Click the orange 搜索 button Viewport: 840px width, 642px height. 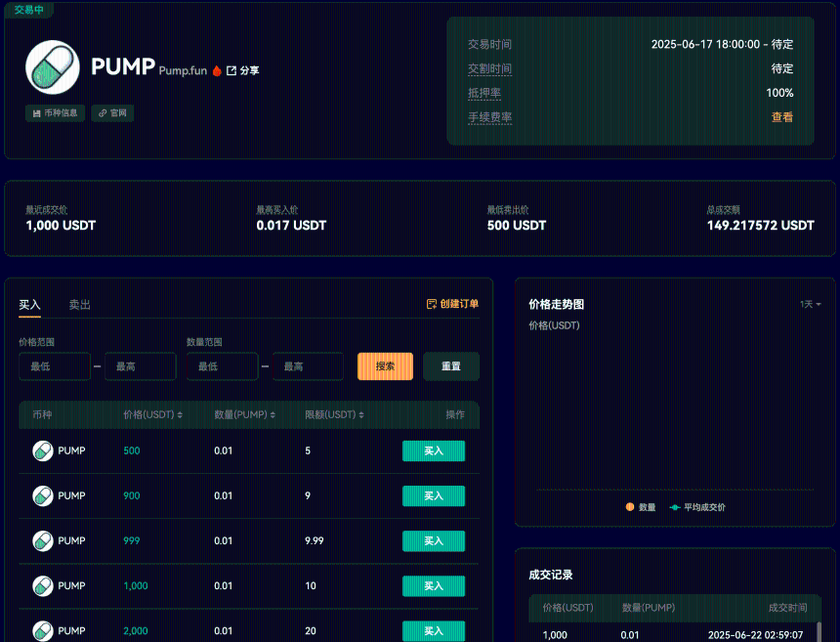pos(385,366)
